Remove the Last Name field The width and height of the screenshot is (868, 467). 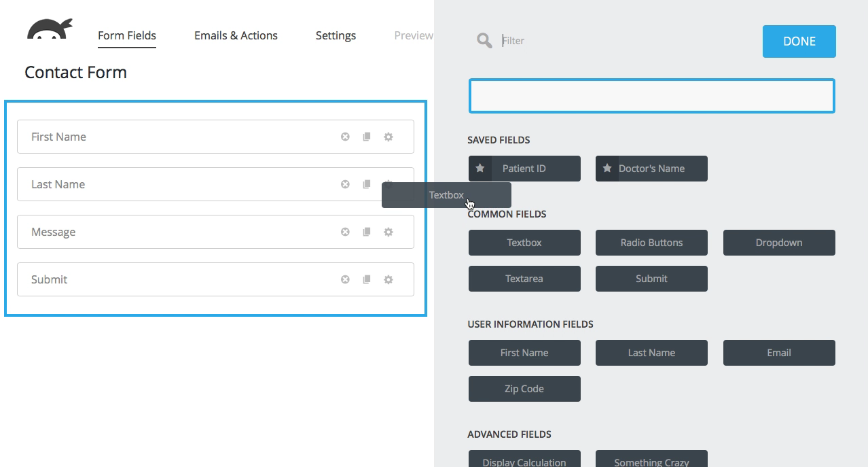pos(345,184)
